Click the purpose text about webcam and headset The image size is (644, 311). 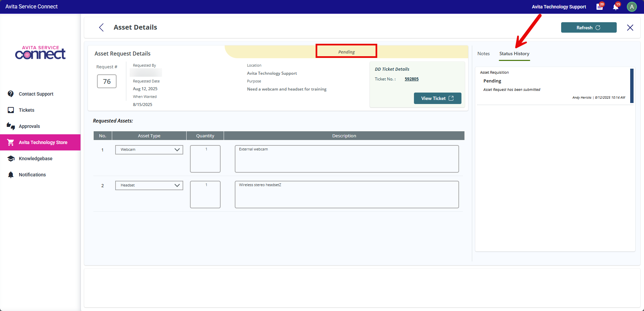[x=287, y=89]
